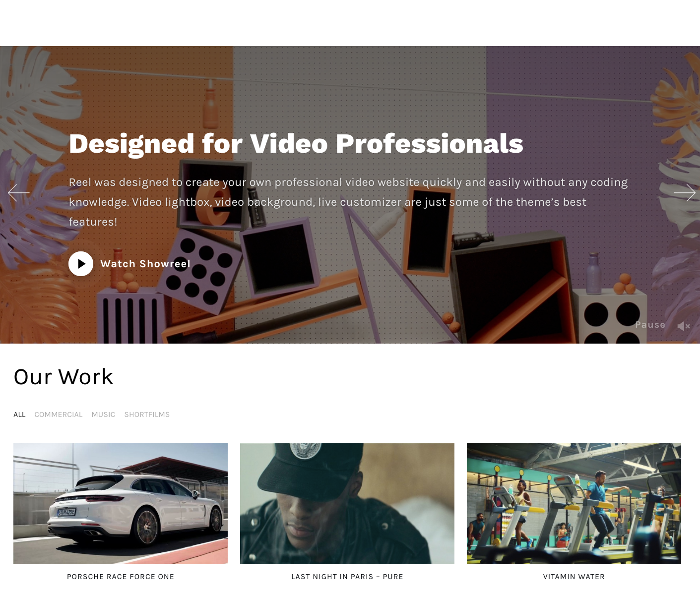Open the Vitamin Water gym thumbnail
Viewport: 700px width, 592px height.
pos(574,504)
